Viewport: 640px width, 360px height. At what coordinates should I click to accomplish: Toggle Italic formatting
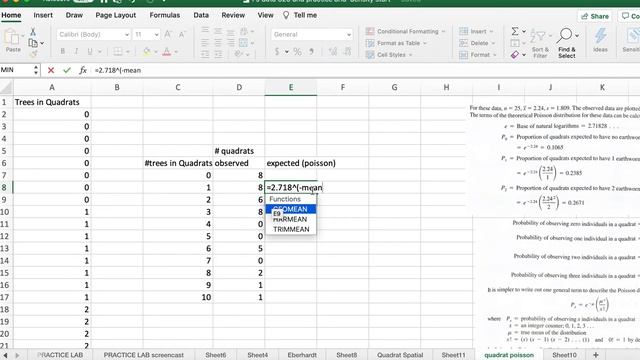[76, 51]
